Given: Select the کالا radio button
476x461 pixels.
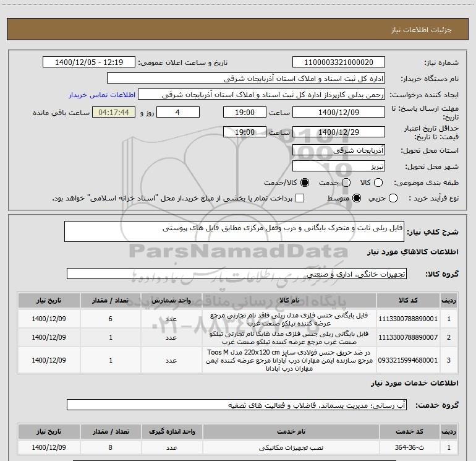Looking at the screenshot, I should 378,183.
